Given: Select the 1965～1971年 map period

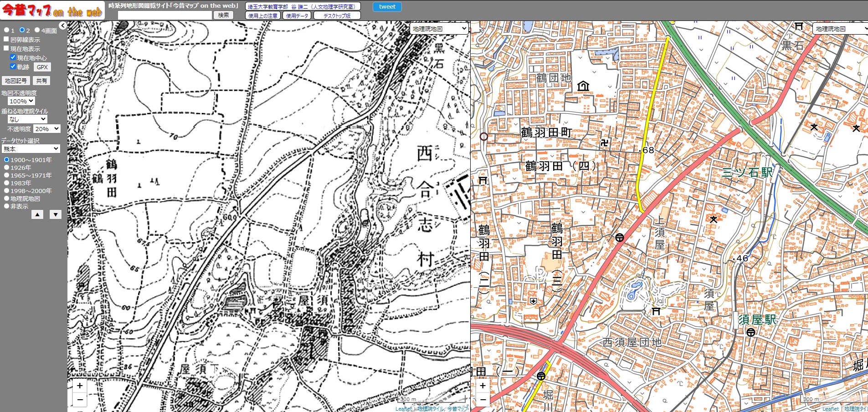Looking at the screenshot, I should click(x=6, y=175).
